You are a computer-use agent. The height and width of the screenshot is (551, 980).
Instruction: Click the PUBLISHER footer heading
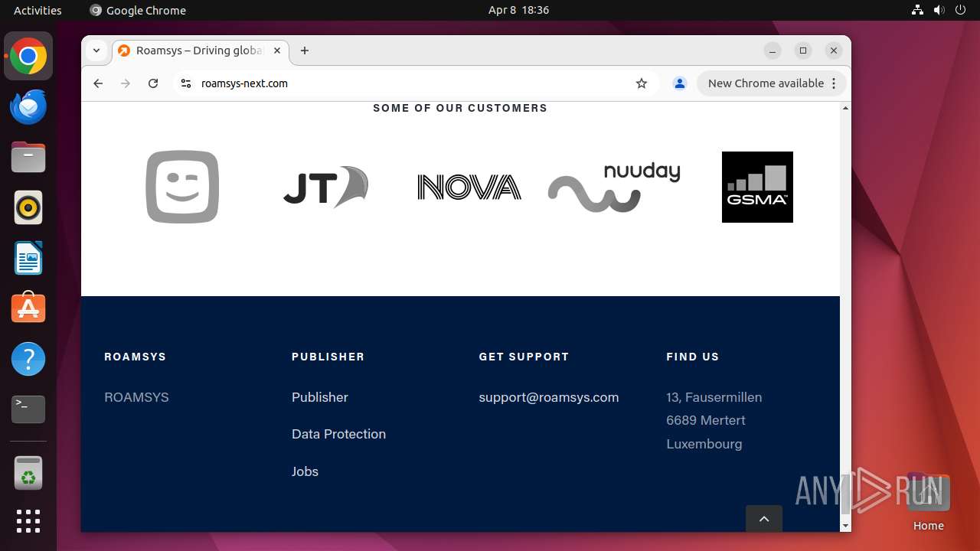(x=328, y=357)
